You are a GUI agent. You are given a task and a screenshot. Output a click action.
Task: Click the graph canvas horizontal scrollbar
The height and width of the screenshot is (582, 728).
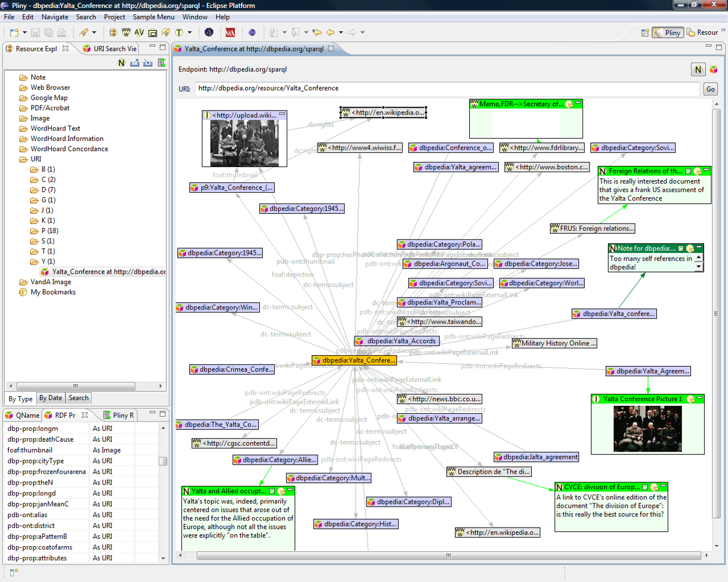point(449,555)
